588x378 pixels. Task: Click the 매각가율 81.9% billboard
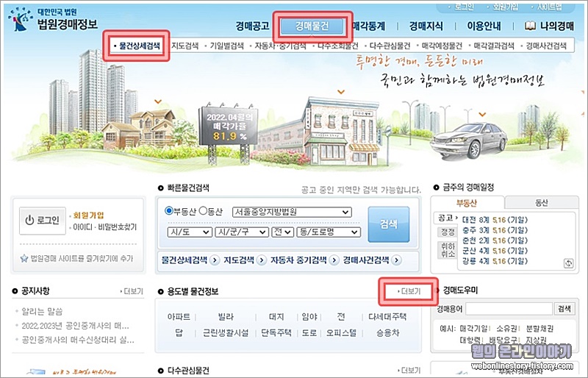point(228,126)
